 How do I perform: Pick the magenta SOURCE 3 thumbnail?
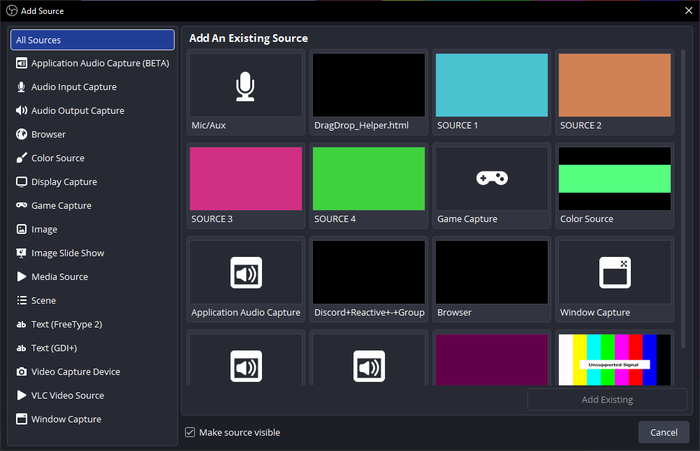246,179
